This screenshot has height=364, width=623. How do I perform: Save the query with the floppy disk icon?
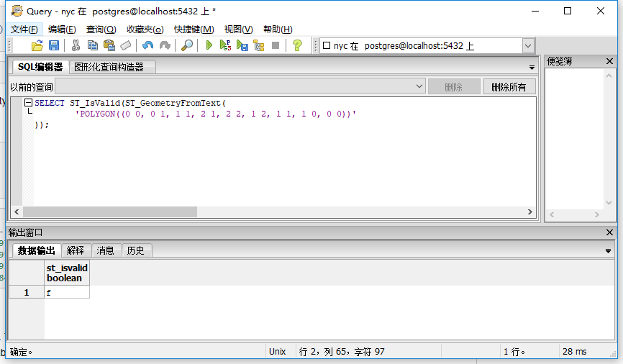[x=54, y=46]
